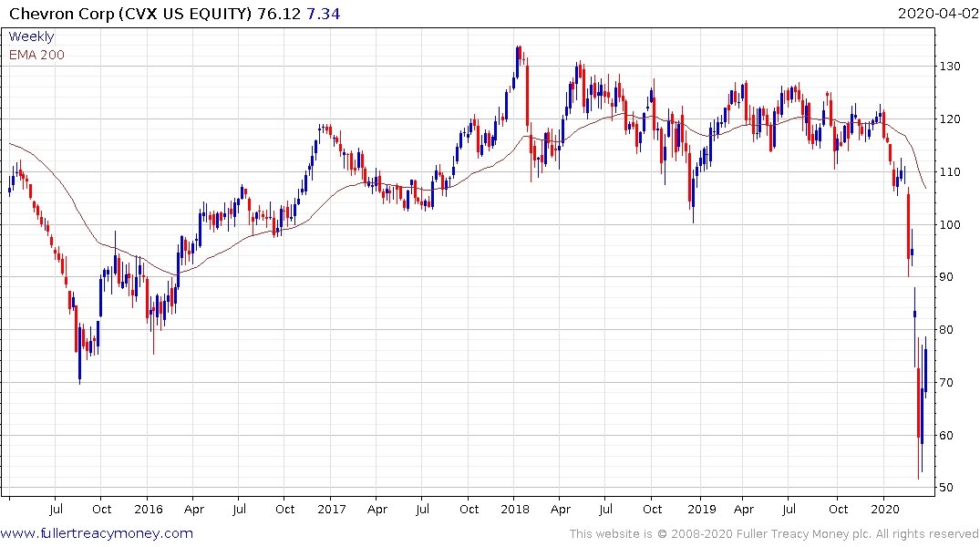Click the 110 price axis label
This screenshot has height=547, width=980.
click(x=950, y=172)
